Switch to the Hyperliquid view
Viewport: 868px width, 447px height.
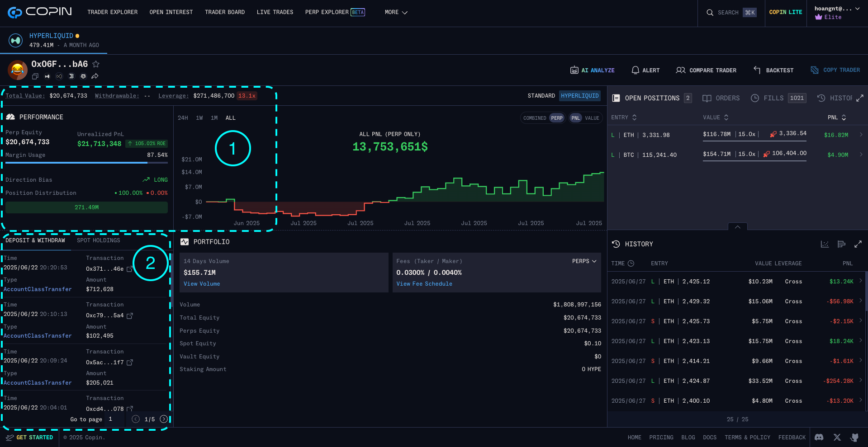tap(580, 96)
